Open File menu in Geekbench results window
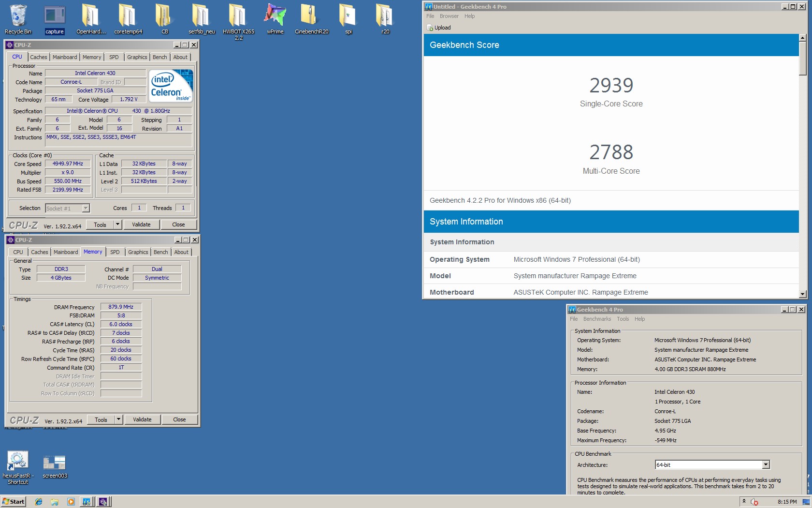This screenshot has height=508, width=812. 430,16
